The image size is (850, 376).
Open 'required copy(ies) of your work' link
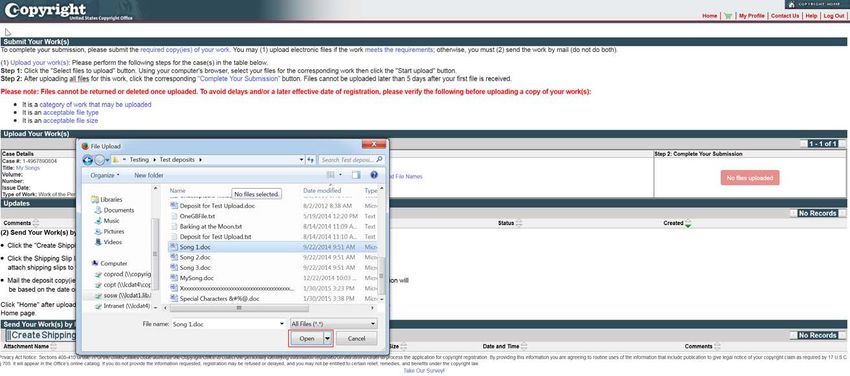click(185, 50)
